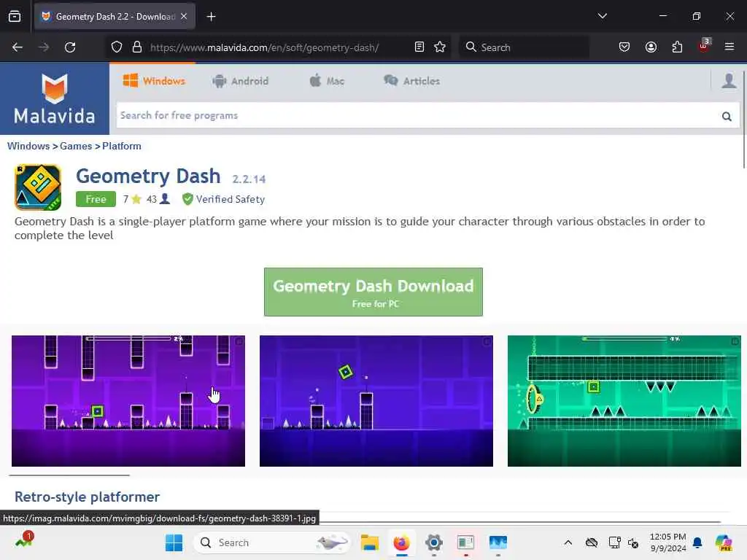Viewport: 747px width, 560px height.
Task: Open File Explorer from the taskbar
Action: 369,542
